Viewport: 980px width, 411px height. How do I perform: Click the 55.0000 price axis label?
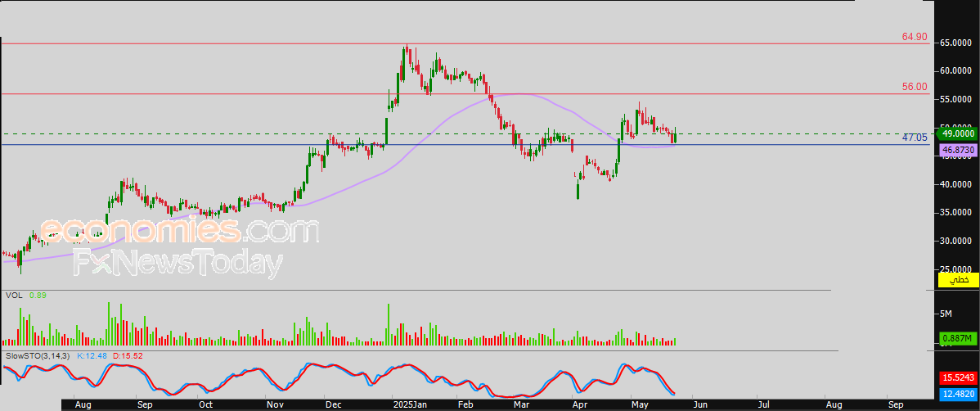pos(956,99)
